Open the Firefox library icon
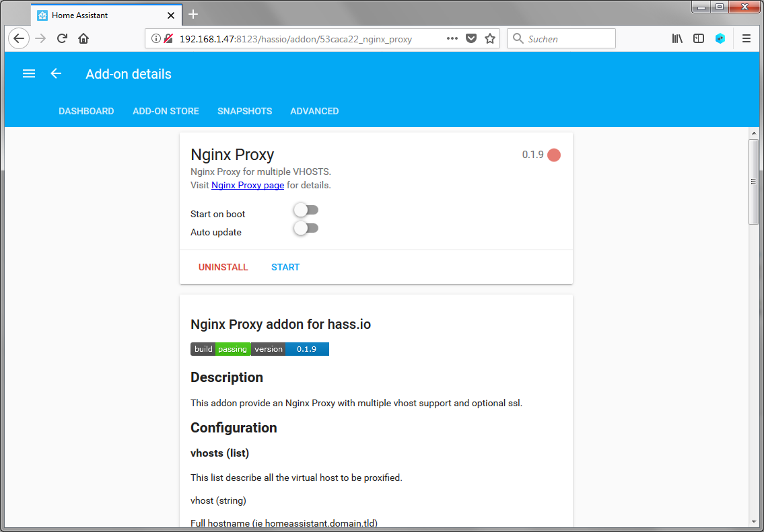The image size is (764, 532). (677, 38)
